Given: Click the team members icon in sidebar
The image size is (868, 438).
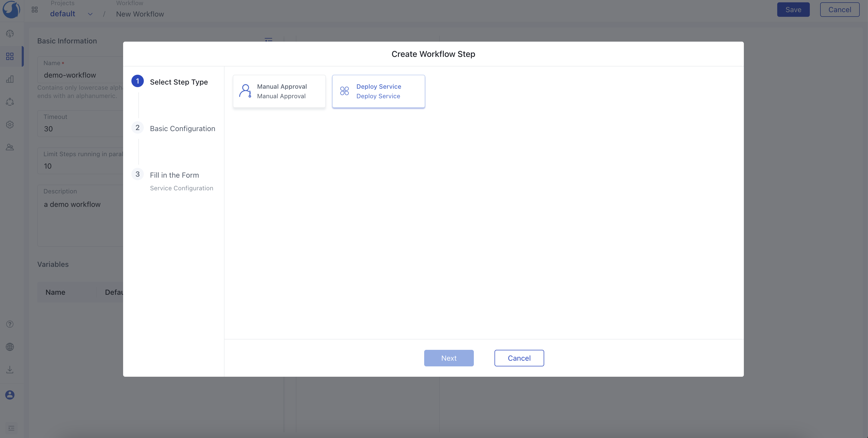Looking at the screenshot, I should tap(10, 147).
